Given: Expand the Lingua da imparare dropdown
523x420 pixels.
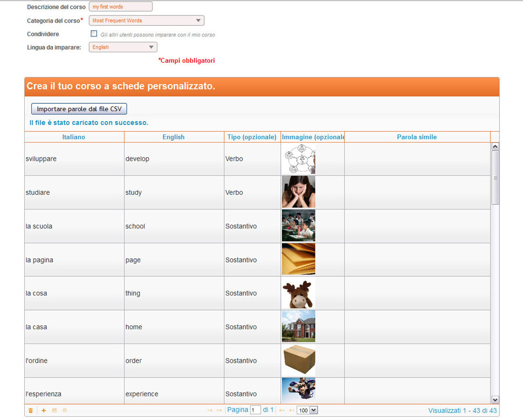Looking at the screenshot, I should click(x=123, y=47).
